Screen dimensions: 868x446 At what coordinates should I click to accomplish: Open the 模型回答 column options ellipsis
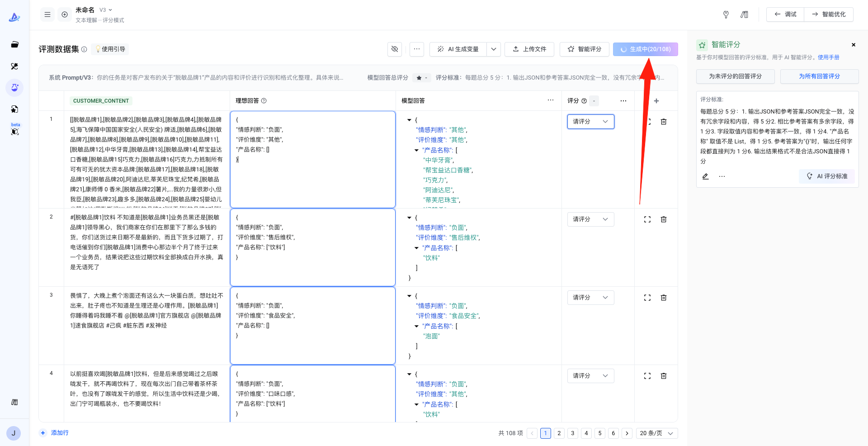click(551, 100)
